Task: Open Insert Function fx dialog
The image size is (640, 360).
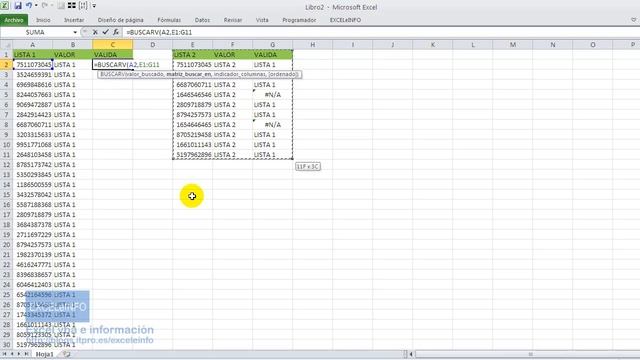Action: point(116,32)
